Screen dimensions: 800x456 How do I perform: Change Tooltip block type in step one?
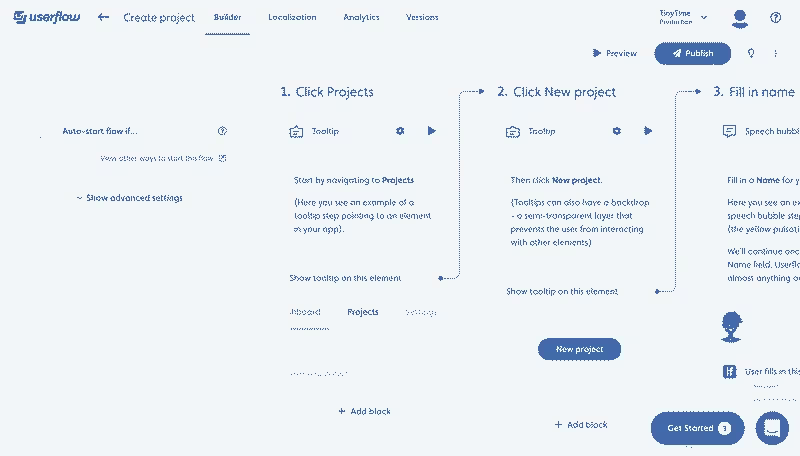(x=314, y=132)
